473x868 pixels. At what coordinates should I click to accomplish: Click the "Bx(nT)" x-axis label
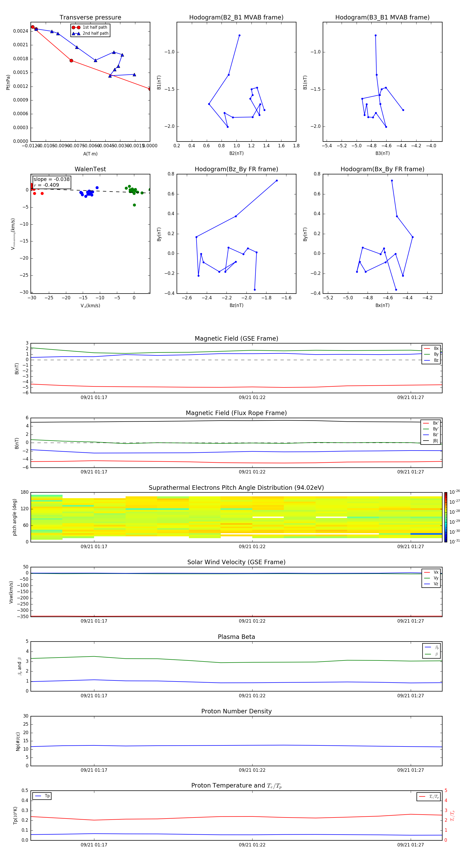382,306
